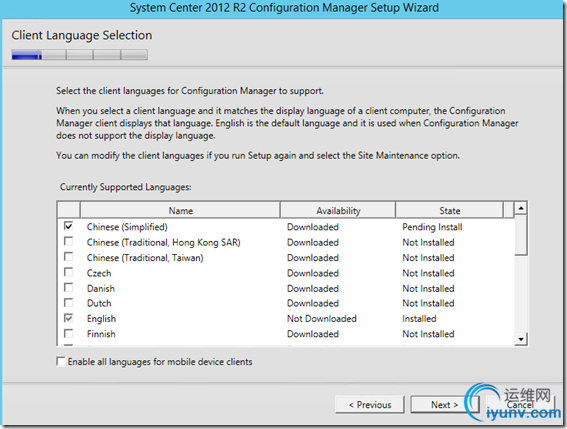
Task: Proceed with the Next button
Action: (444, 404)
